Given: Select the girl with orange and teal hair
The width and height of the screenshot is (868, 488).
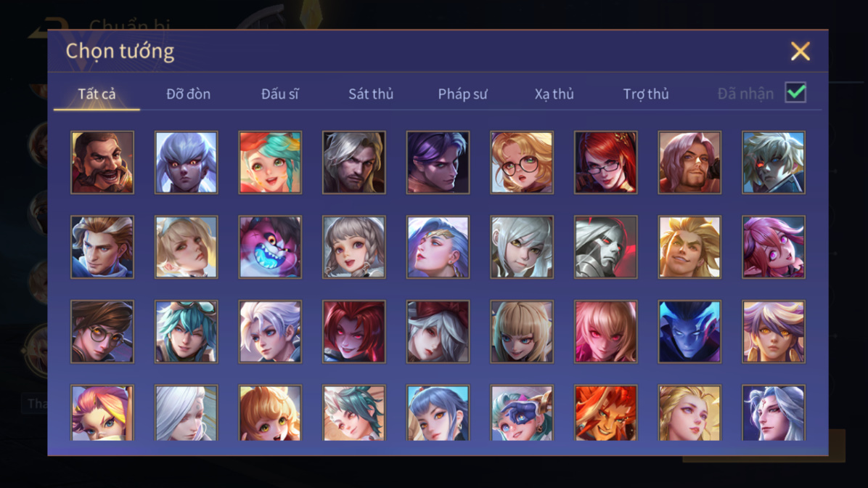Looking at the screenshot, I should point(270,162).
